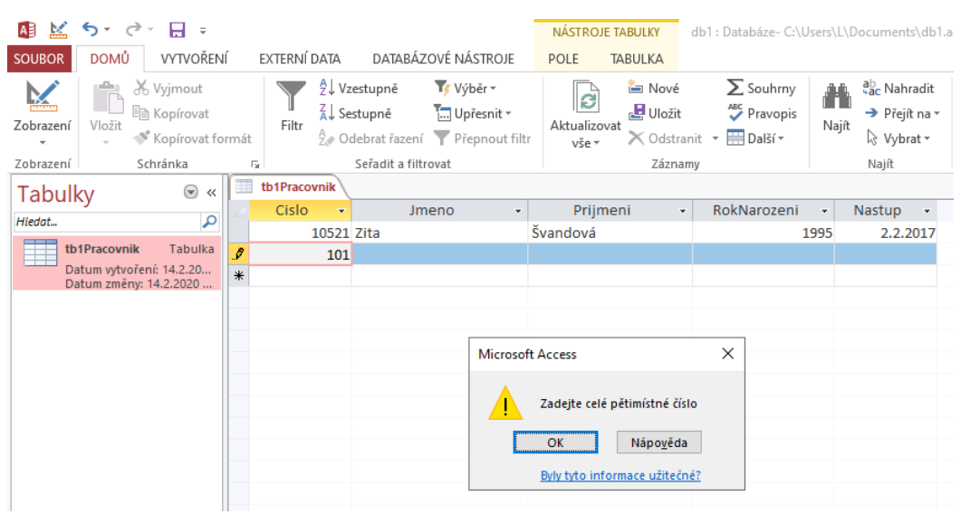Open the Prijmeni column dropdown arrow
980x514 pixels.
click(x=683, y=211)
